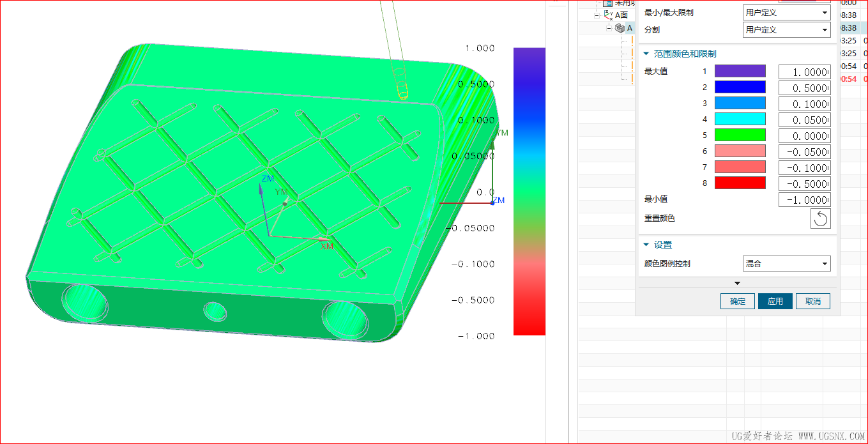Click the workpiece A node icon in tree
The height and width of the screenshot is (444, 868).
point(619,28)
